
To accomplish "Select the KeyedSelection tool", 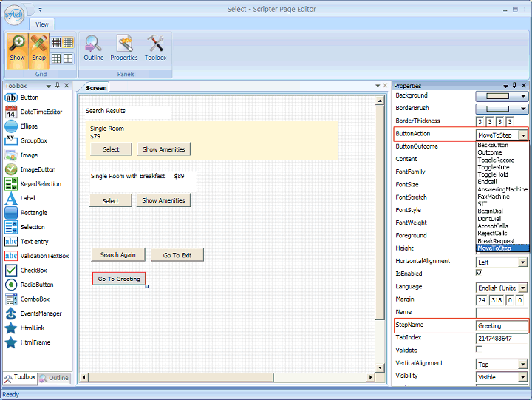I will [x=33, y=183].
